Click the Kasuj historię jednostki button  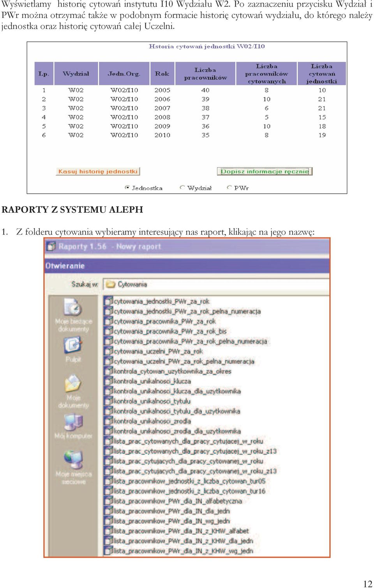click(98, 171)
